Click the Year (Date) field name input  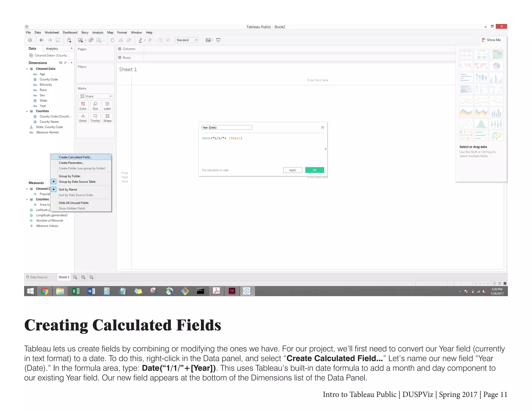coord(227,128)
